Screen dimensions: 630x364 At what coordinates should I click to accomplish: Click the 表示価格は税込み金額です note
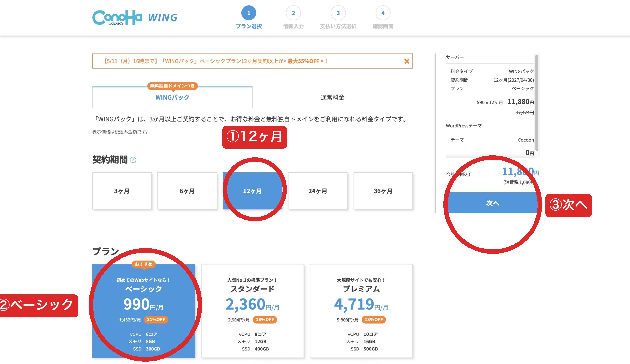coord(121,132)
